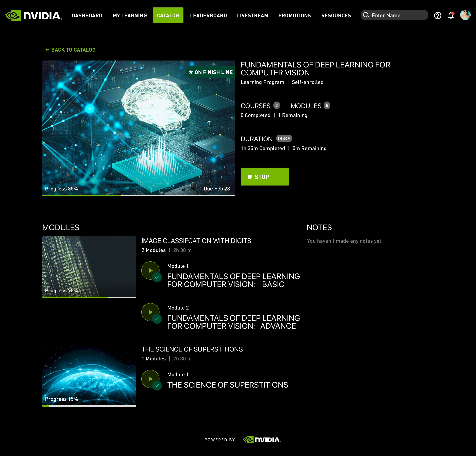Go to the Dashboard tab

tap(87, 16)
